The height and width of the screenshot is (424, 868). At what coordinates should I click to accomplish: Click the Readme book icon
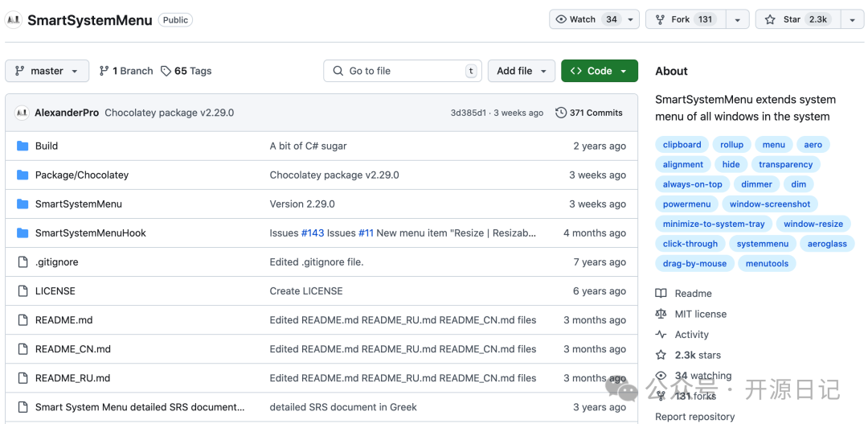pyautogui.click(x=661, y=294)
